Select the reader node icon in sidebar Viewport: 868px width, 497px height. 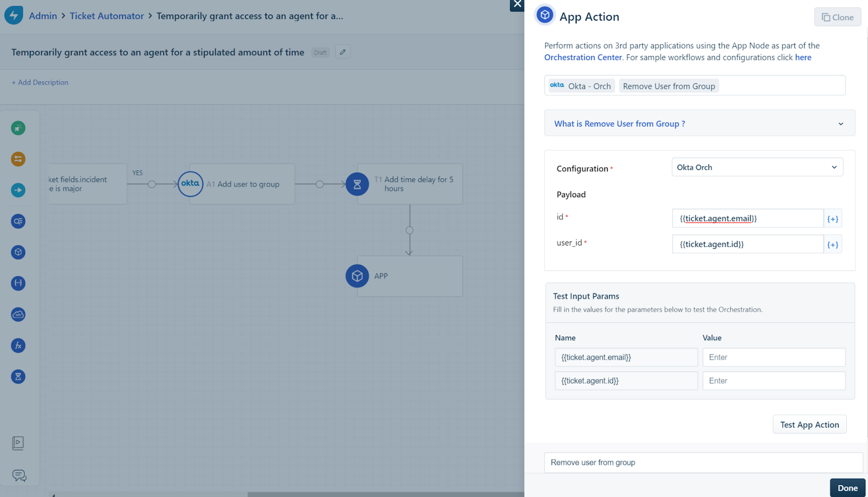[18, 221]
